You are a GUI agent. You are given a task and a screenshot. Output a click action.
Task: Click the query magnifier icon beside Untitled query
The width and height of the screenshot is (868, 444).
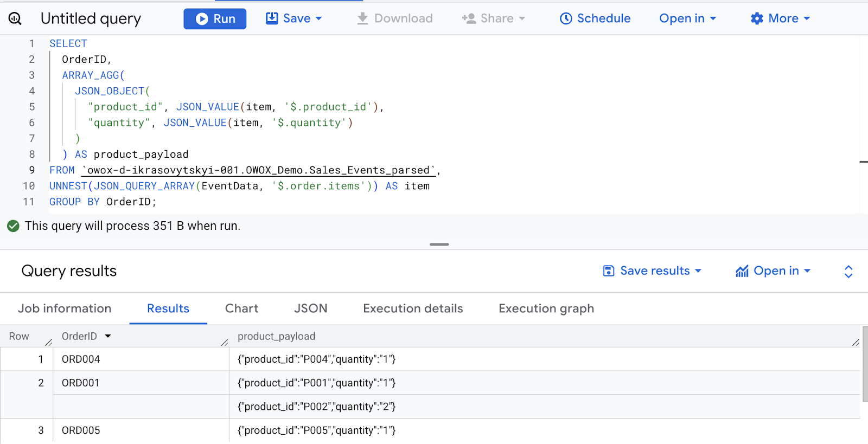point(15,18)
